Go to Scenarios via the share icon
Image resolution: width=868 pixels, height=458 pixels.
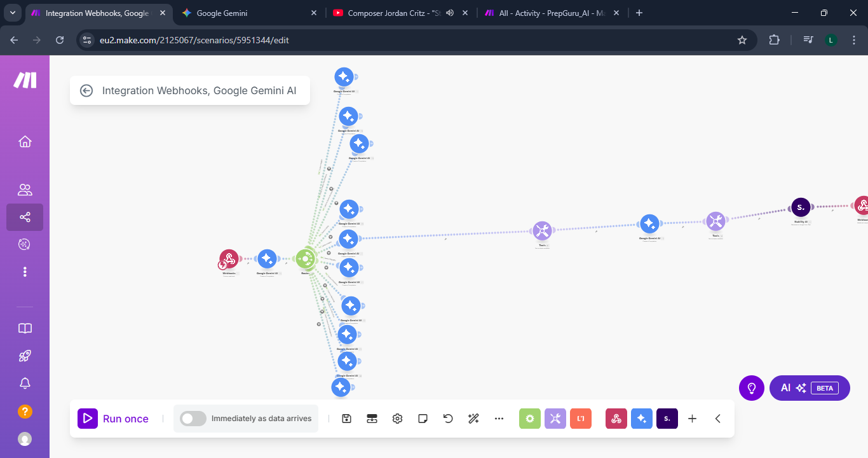pos(25,217)
